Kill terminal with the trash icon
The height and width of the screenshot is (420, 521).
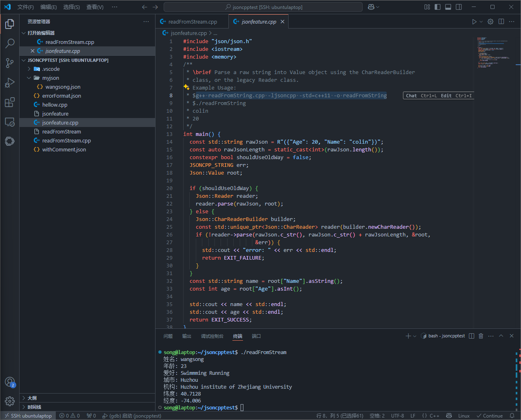[x=481, y=336]
